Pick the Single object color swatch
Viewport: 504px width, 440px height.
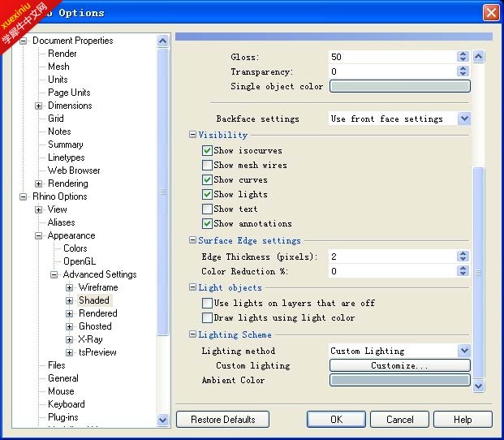[400, 86]
